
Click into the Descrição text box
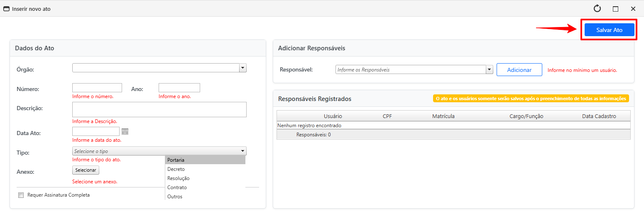click(x=159, y=109)
